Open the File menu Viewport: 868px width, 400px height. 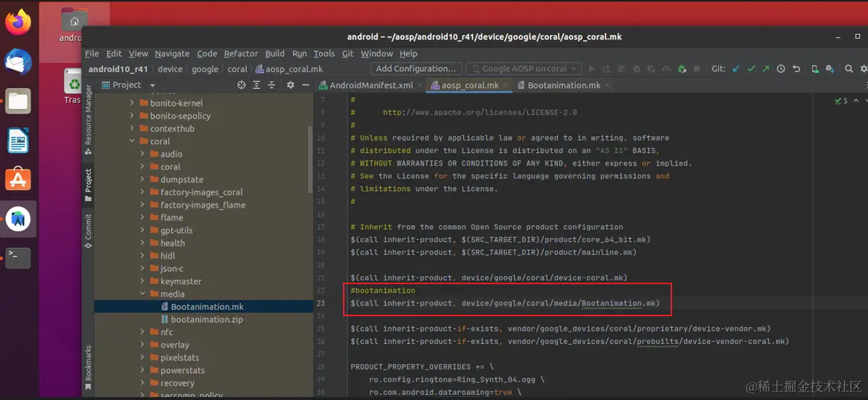point(92,54)
